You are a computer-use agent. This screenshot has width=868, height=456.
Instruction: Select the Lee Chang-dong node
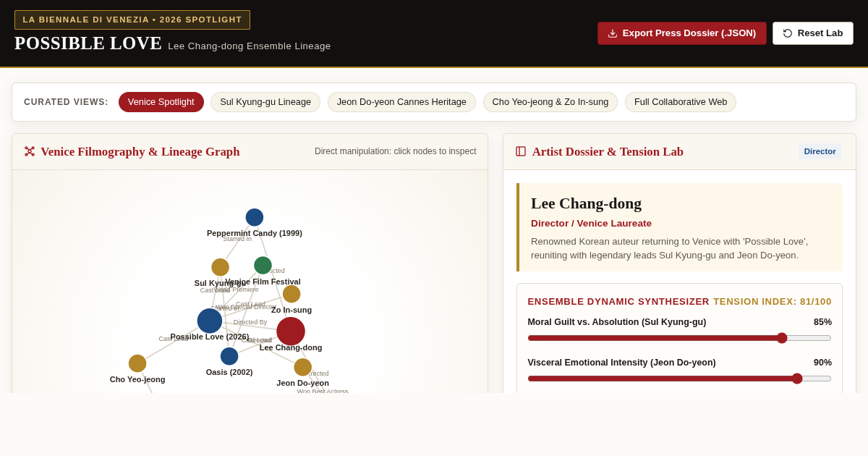(x=291, y=332)
